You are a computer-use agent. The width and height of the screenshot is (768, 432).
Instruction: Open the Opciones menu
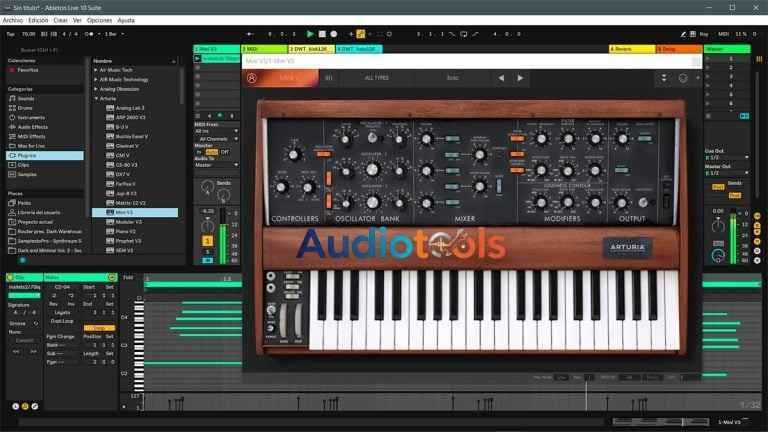(99, 20)
